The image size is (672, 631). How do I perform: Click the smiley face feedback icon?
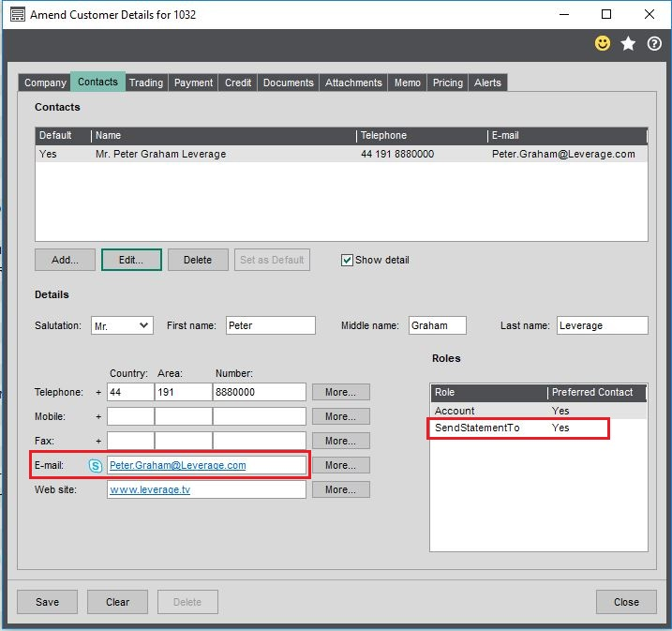click(604, 44)
